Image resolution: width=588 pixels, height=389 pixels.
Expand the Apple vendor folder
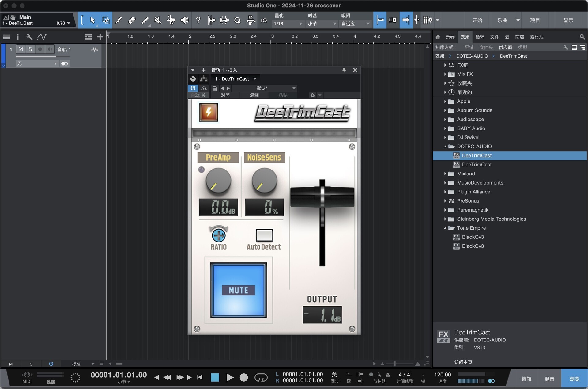click(445, 101)
